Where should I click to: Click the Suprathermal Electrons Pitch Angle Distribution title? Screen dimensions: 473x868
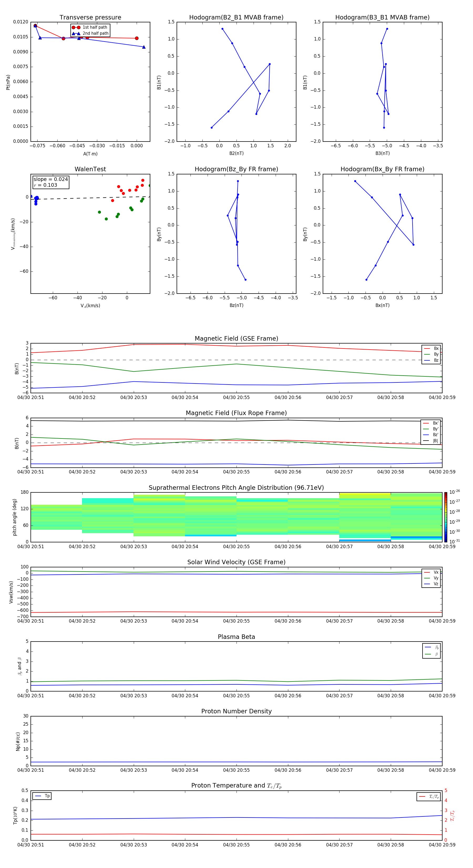(236, 488)
